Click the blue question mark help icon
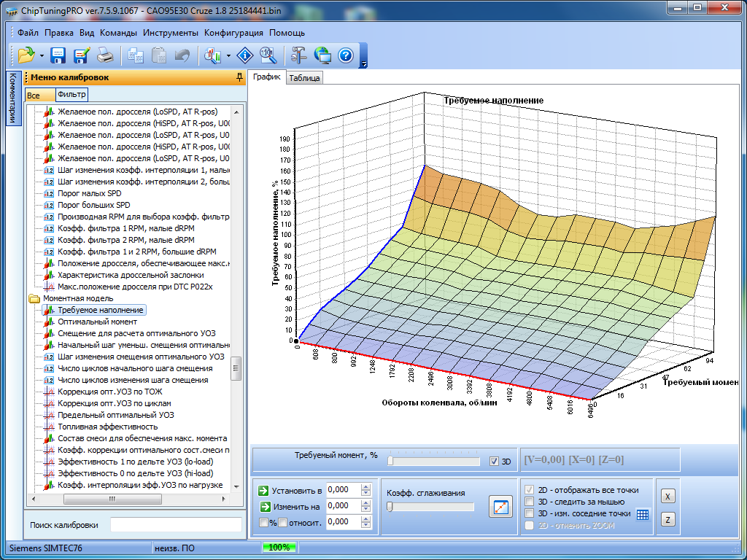The image size is (747, 560). pyautogui.click(x=346, y=55)
